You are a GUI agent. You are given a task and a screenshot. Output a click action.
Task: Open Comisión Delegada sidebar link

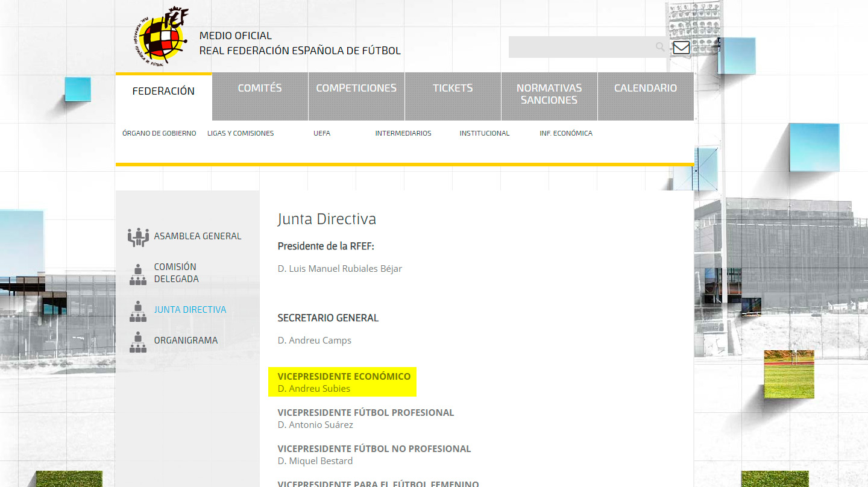tap(176, 272)
